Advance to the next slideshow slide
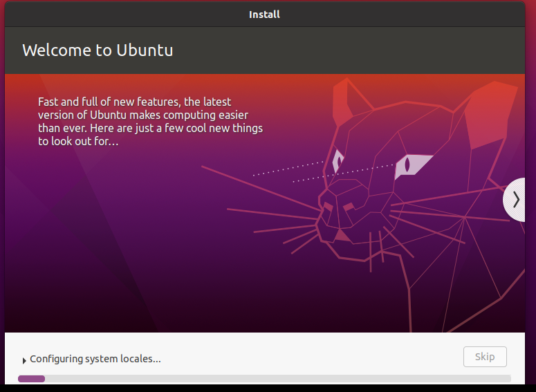This screenshot has width=536, height=392. point(515,200)
